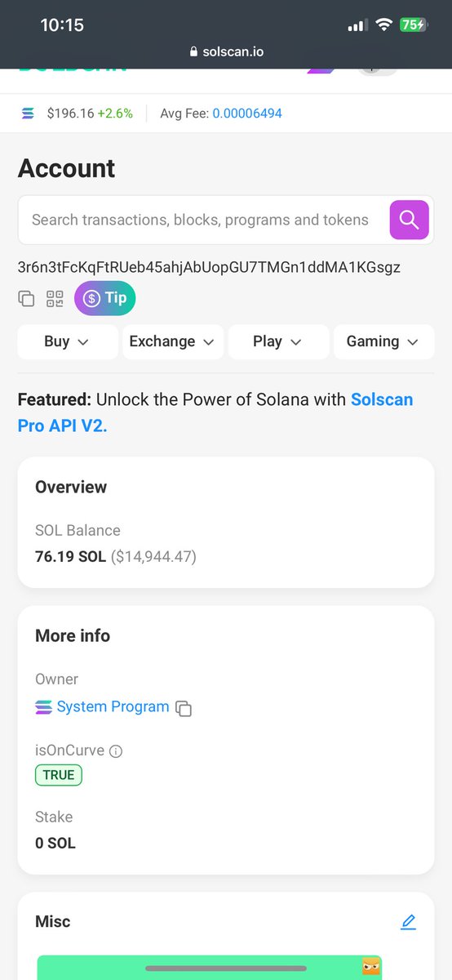Focus the search transactions input field
The height and width of the screenshot is (980, 452).
200,220
